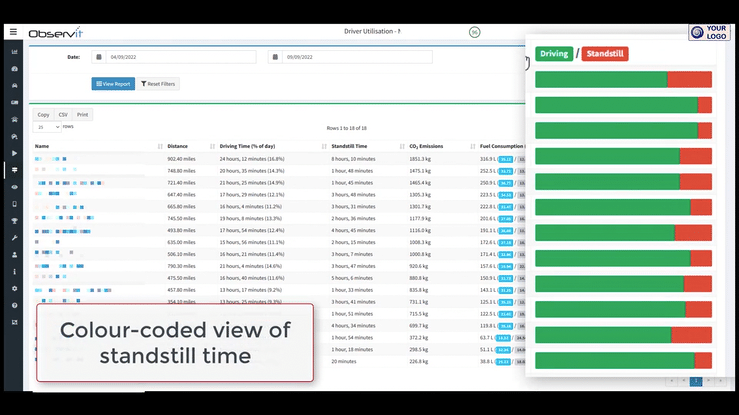
Task: Click the View Report button
Action: 113,84
